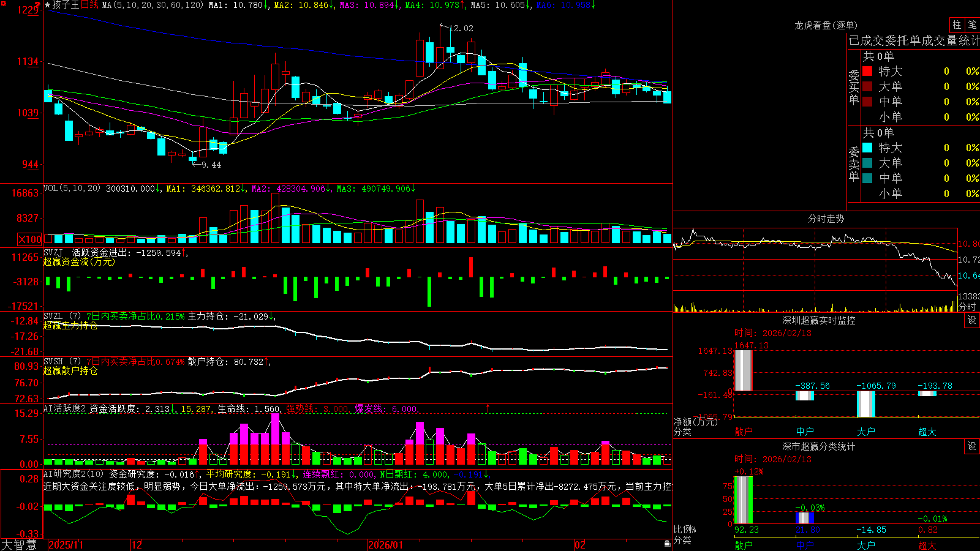
Task: Click the SVZJ indicator label
Action: tap(53, 252)
